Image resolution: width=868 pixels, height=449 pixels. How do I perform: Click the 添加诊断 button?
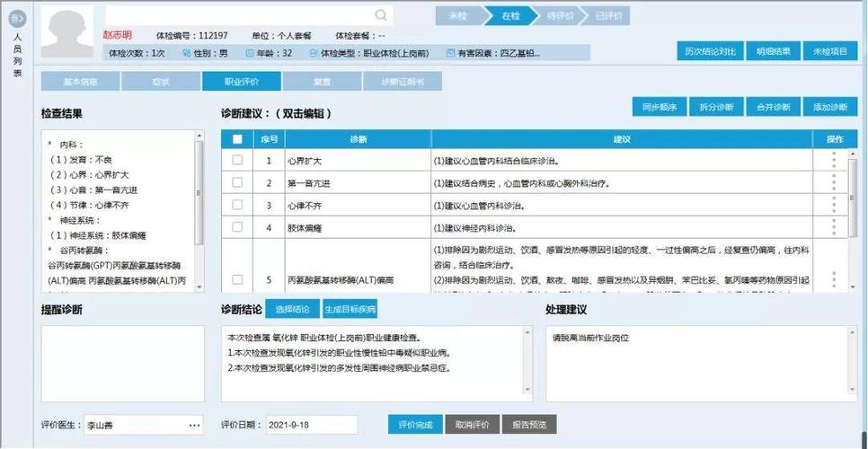[x=830, y=107]
